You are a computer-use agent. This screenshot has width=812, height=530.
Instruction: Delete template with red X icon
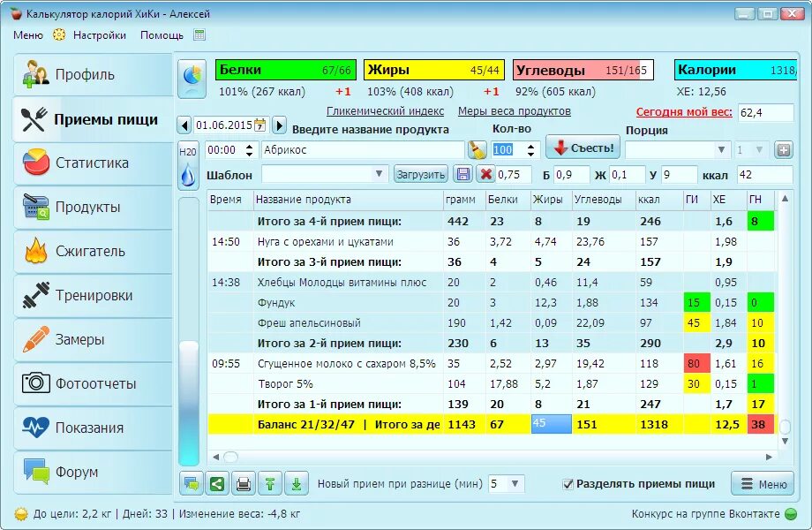coord(485,175)
